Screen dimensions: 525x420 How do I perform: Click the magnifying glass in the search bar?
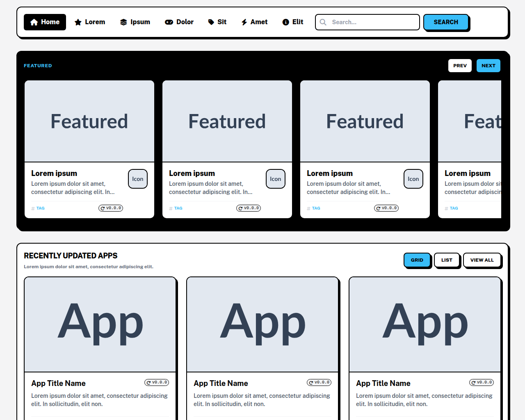click(x=323, y=22)
